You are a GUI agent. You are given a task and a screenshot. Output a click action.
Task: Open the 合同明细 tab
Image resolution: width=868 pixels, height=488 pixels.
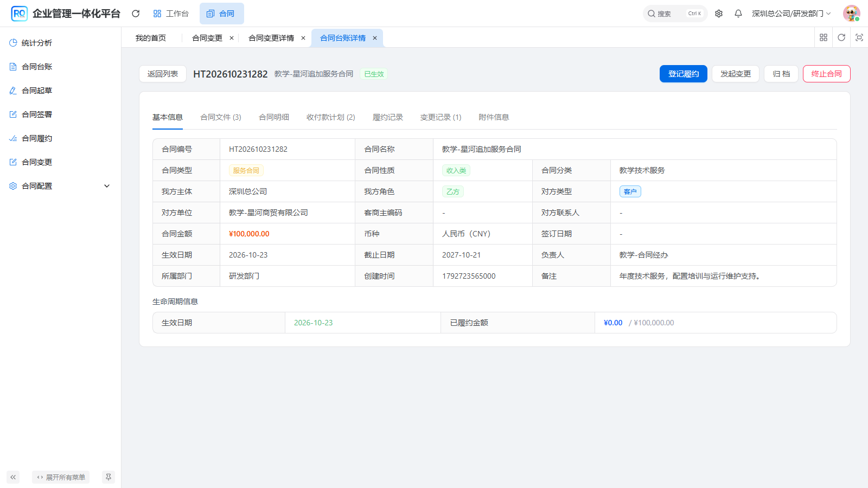[274, 117]
